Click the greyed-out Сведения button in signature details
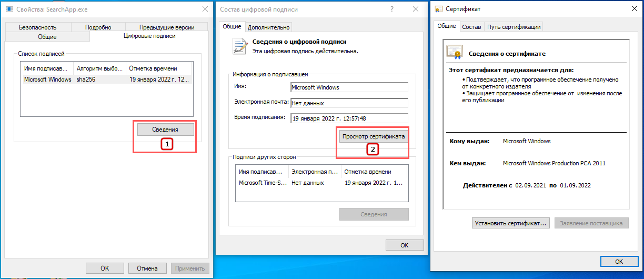644x279 pixels. pos(374,214)
